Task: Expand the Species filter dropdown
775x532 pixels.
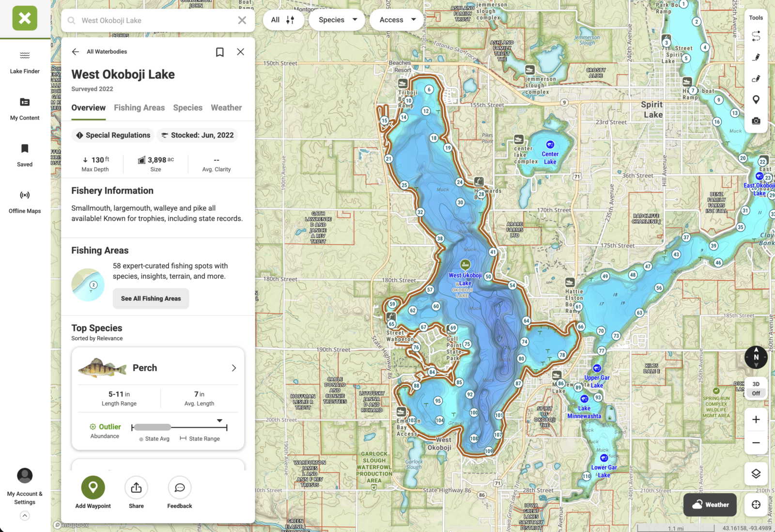Action: 337,20
